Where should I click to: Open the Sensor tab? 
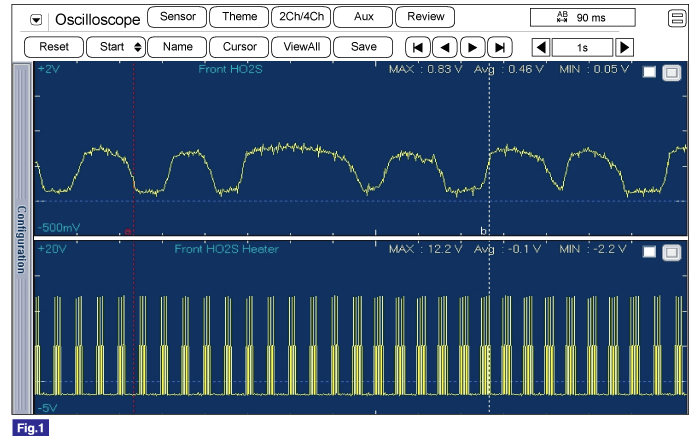click(x=177, y=17)
